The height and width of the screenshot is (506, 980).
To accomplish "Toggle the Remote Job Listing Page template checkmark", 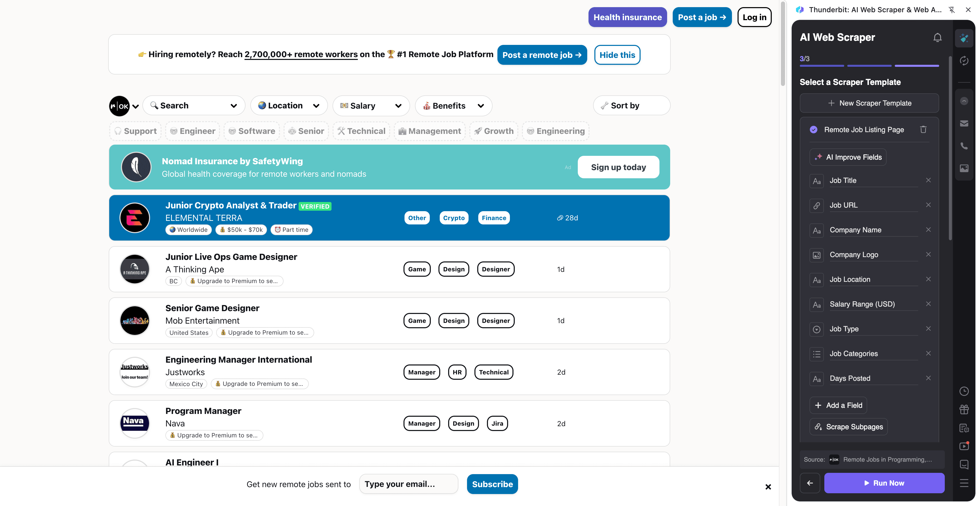I will pyautogui.click(x=814, y=129).
